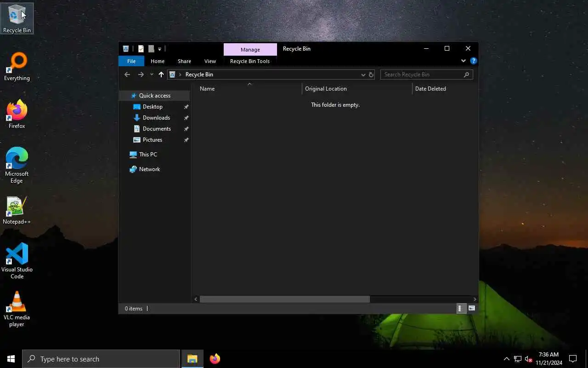Image resolution: width=588 pixels, height=368 pixels.
Task: Open recent locations dropdown arrow
Action: click(x=152, y=75)
